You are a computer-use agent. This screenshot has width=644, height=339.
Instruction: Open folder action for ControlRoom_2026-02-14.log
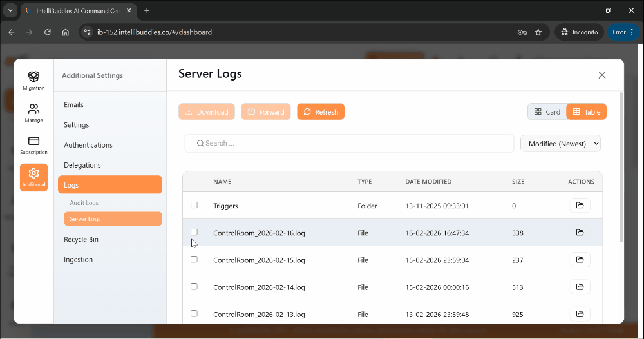(580, 287)
